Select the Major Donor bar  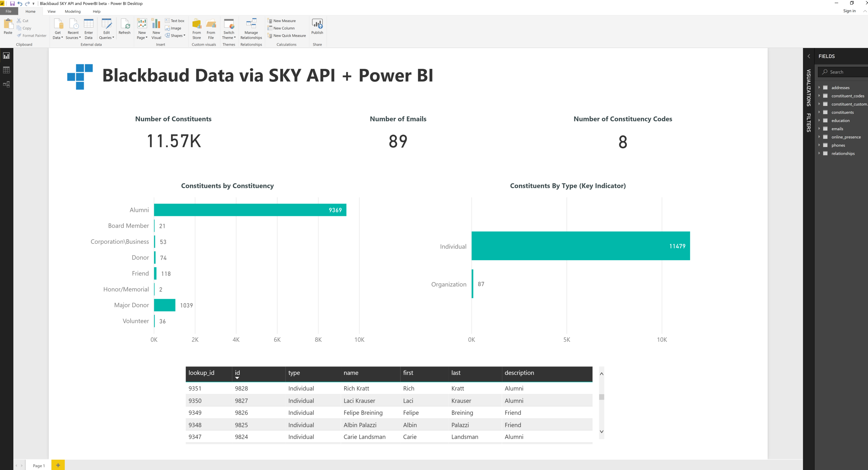[x=165, y=305]
